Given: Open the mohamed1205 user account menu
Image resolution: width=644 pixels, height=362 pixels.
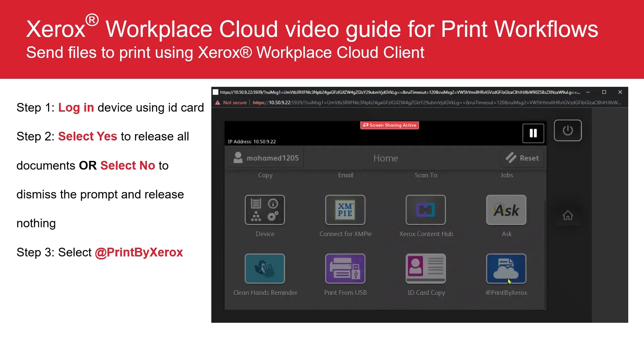Looking at the screenshot, I should click(265, 158).
